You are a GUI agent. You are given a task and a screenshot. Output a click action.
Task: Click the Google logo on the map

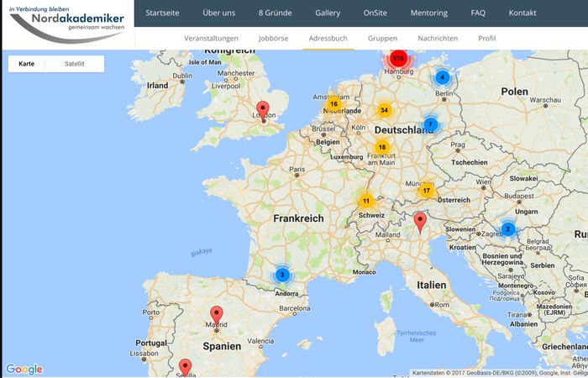click(24, 369)
